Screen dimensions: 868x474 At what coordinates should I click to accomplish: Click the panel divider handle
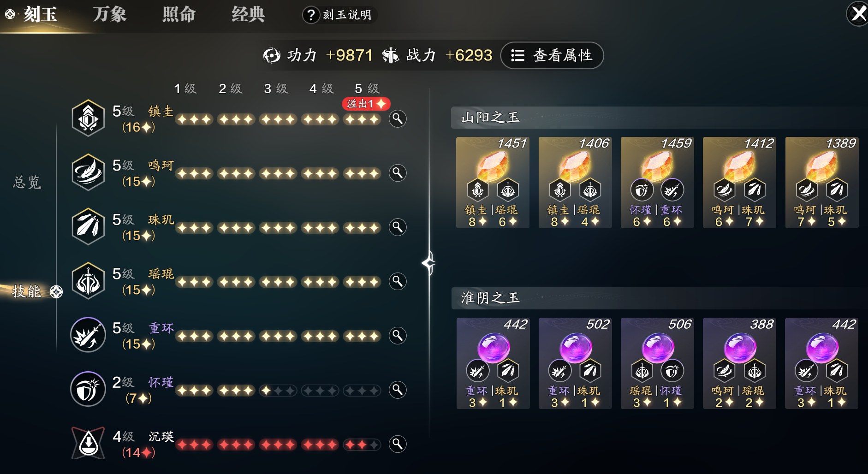click(429, 263)
